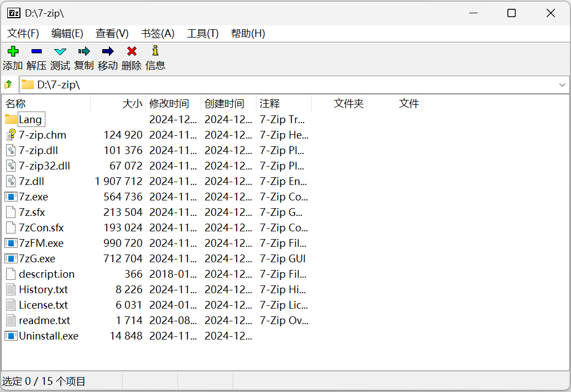Viewport: 571px width, 392px height.
Task: Click the 7zG.exe program icon
Action: point(11,258)
